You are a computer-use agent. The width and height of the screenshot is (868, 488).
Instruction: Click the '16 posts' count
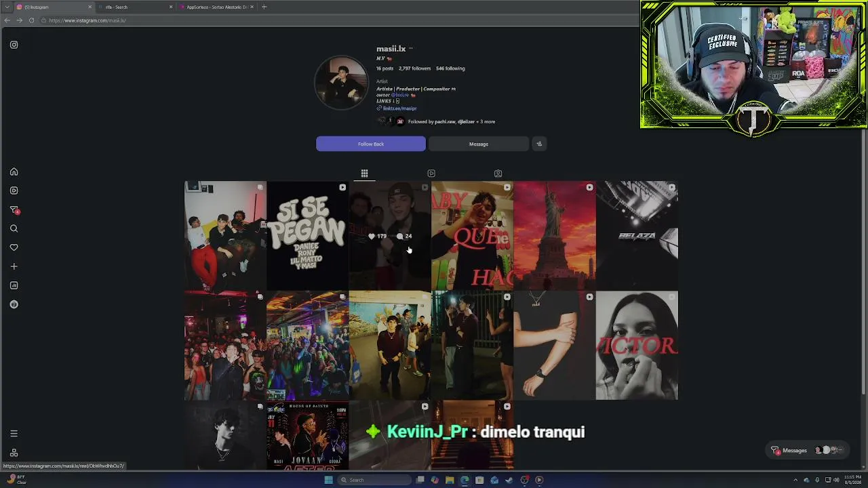click(x=384, y=68)
